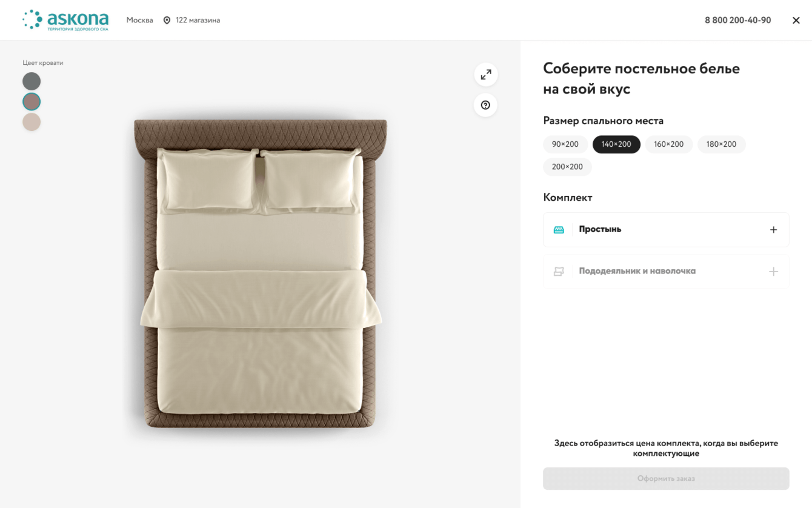812x508 pixels.
Task: Click the duvet cover icon
Action: (x=559, y=272)
